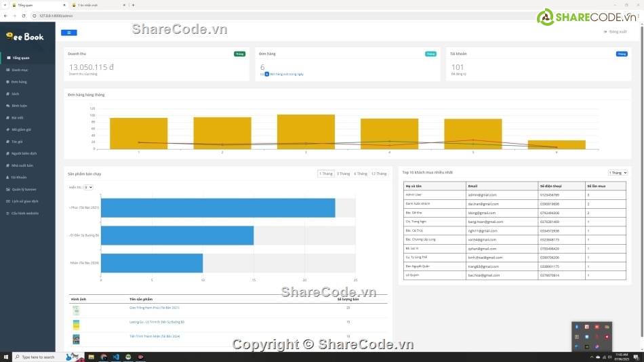Click bang.hoan@gmail.com in the customer table
644x362 pixels.
click(485, 222)
